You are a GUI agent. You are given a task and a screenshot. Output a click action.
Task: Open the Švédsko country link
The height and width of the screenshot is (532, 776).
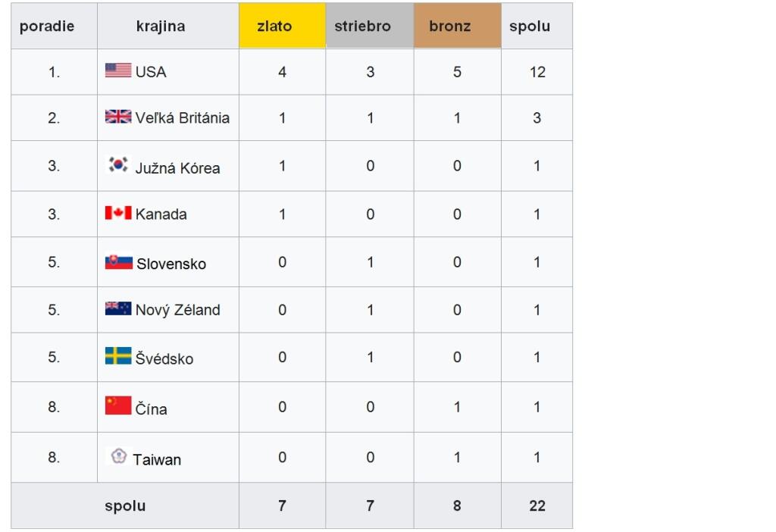[164, 358]
